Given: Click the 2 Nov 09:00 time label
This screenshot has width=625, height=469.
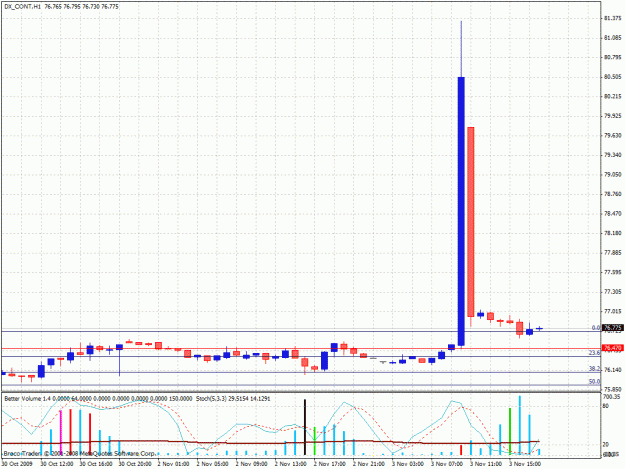Looking at the screenshot, I should coord(252,464).
